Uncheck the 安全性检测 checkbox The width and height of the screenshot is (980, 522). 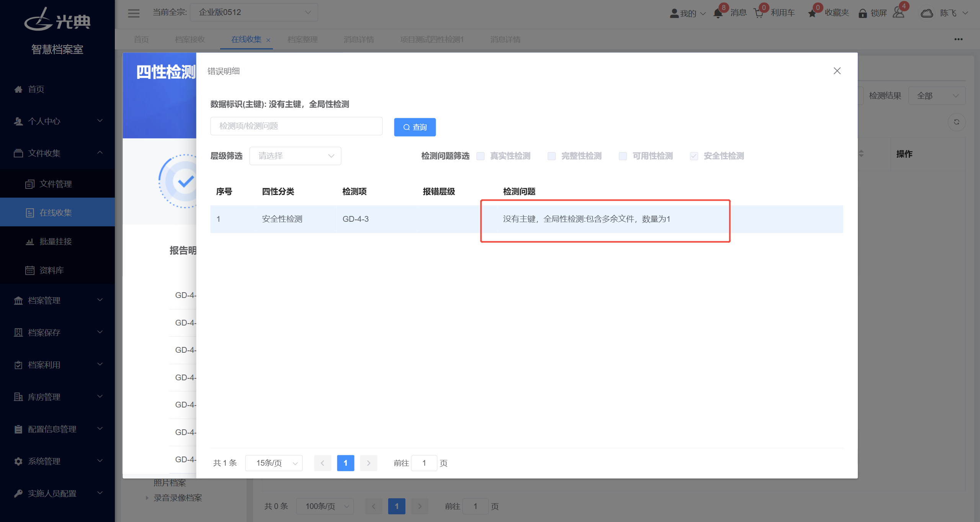[x=694, y=156]
